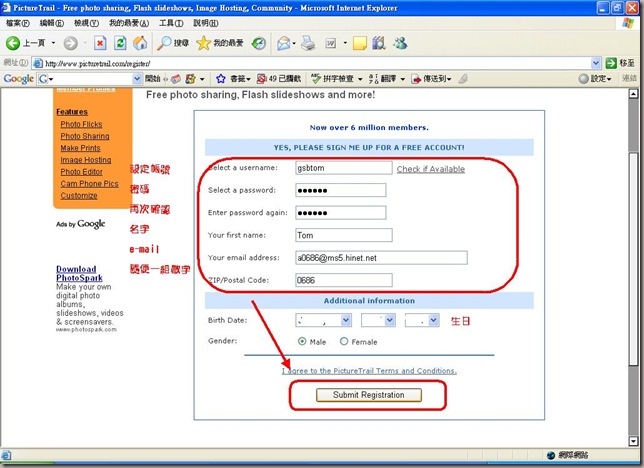Click the ZIP/Postal Code field

coord(344,280)
